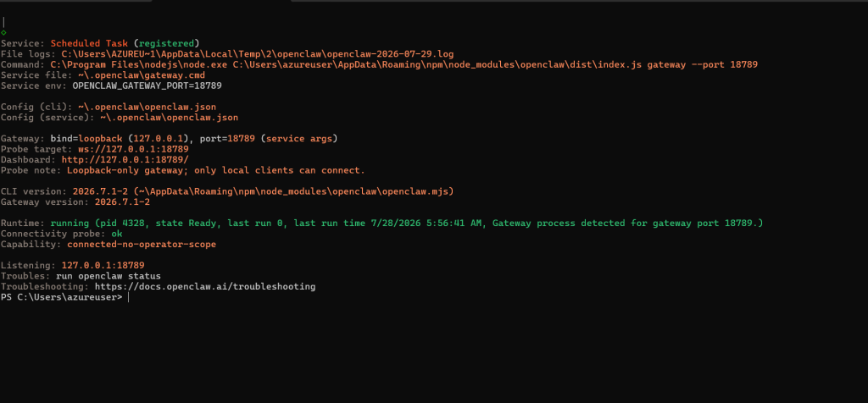The width and height of the screenshot is (868, 403).
Task: Click the Connectivity probe 'ok' value
Action: click(x=117, y=234)
